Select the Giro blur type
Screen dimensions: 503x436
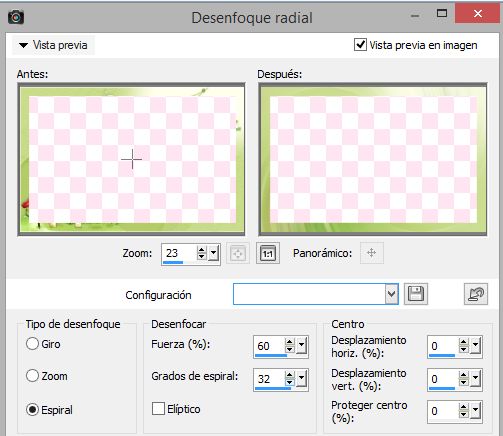point(32,344)
